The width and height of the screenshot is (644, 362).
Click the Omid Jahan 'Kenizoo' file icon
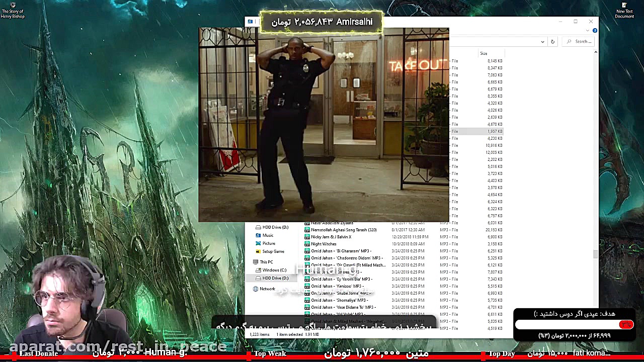point(307,286)
